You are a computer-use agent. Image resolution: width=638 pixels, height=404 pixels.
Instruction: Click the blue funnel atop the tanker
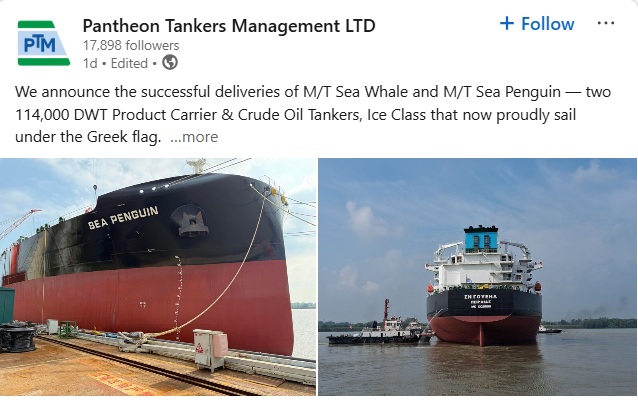coord(481,238)
